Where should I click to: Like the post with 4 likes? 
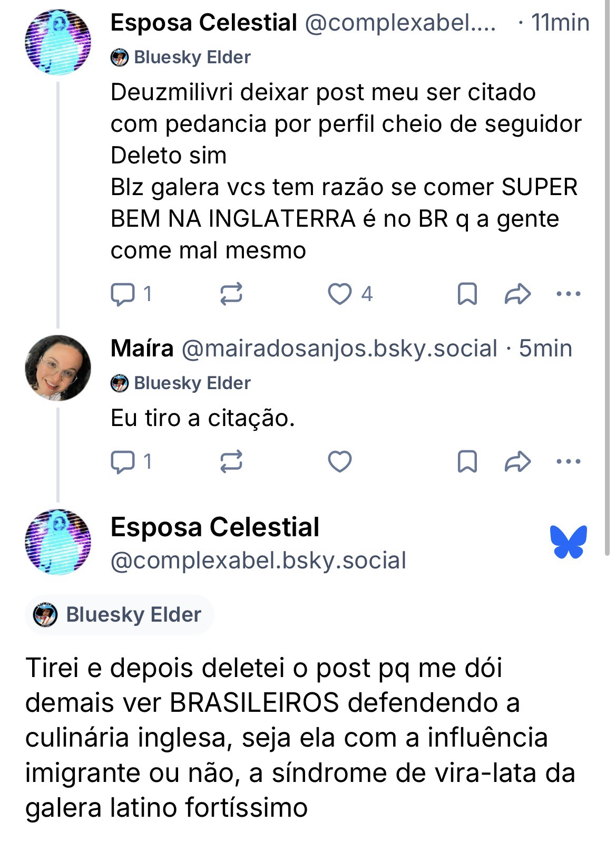point(339,294)
